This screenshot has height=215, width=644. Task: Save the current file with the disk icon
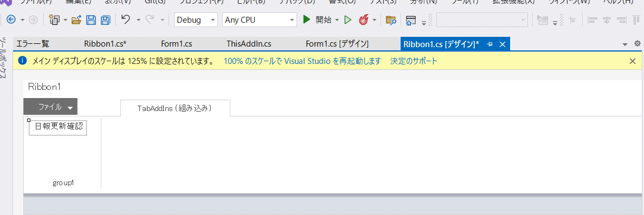pyautogui.click(x=91, y=19)
